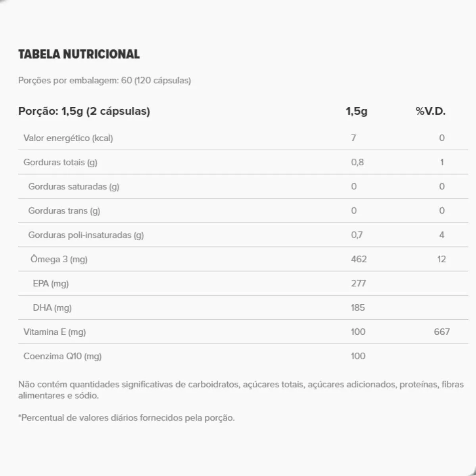Select the DHA (mg) row label

pyautogui.click(x=52, y=308)
